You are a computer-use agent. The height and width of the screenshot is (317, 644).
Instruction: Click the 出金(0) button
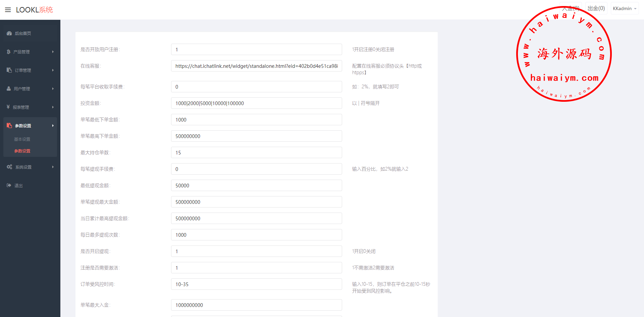596,8
